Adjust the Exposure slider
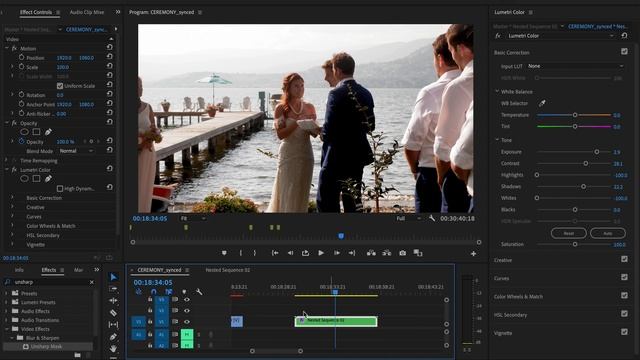Image resolution: width=640 pixels, height=360 pixels. (597, 151)
